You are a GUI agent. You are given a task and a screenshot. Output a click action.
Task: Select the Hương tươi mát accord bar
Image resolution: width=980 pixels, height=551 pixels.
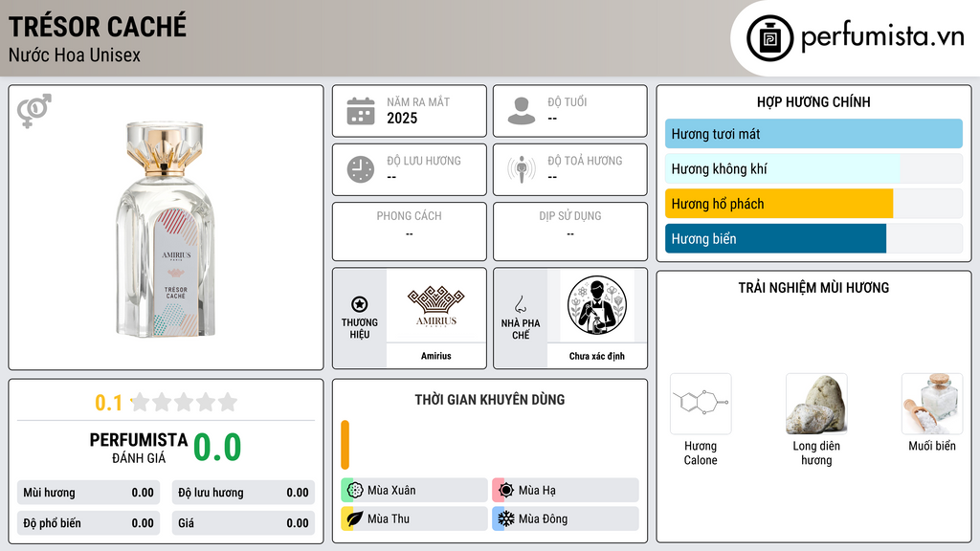click(x=813, y=134)
